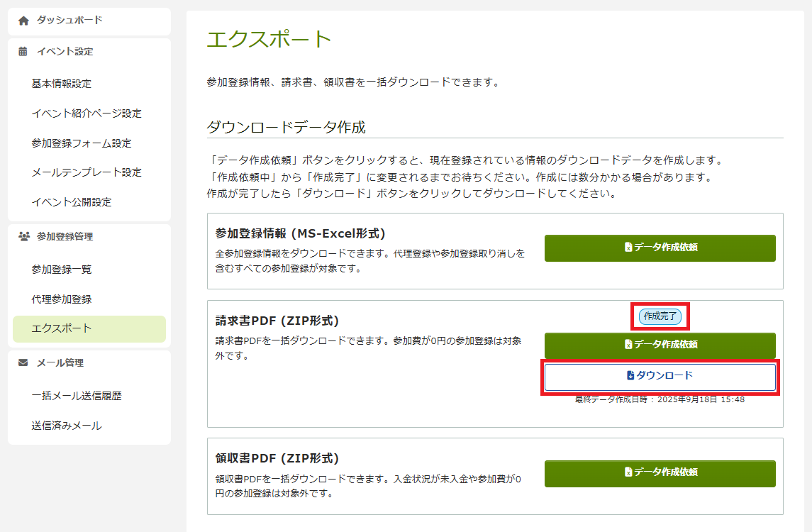View 一括メール送信履歴
812x532 pixels.
(77, 396)
